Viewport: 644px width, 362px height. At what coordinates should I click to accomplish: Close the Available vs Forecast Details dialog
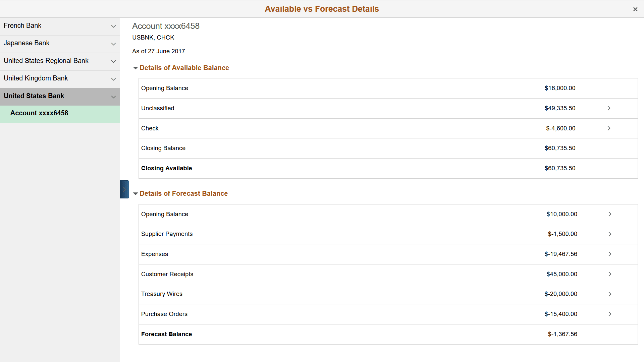(x=635, y=9)
